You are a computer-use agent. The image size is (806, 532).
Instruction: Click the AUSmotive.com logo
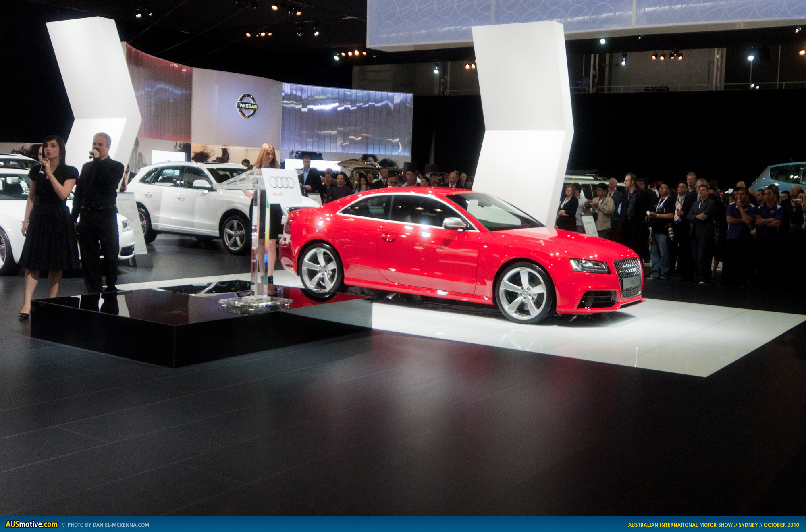[31, 524]
